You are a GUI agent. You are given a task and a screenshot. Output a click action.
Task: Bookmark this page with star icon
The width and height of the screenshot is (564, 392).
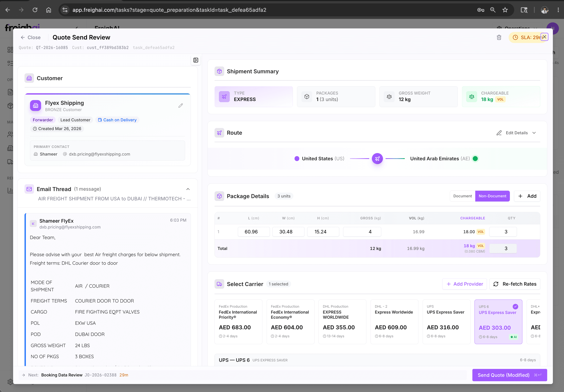tap(505, 10)
